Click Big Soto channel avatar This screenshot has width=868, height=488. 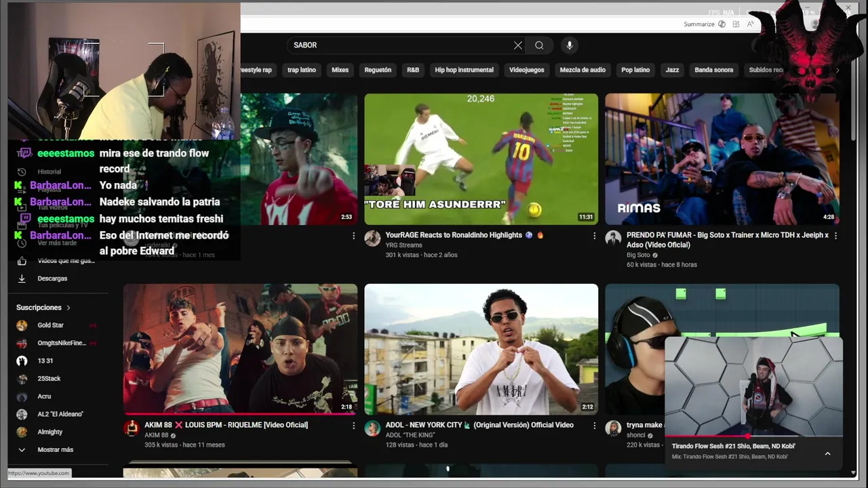click(x=613, y=238)
